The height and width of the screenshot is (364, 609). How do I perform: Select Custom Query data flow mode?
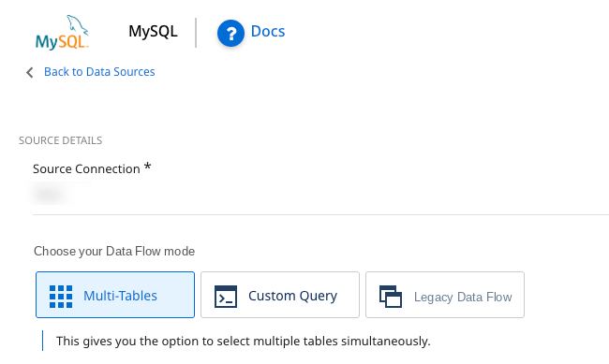(280, 295)
